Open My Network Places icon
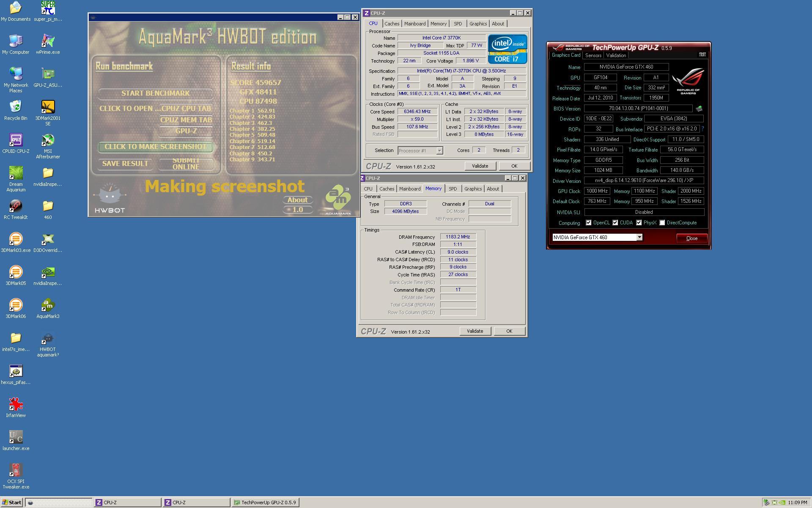This screenshot has height=508, width=812. click(16, 80)
